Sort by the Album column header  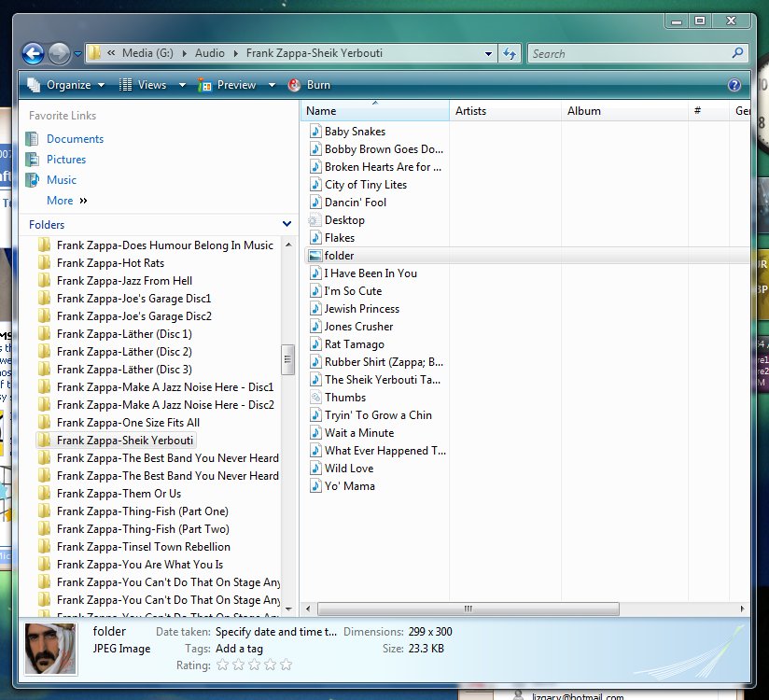[625, 111]
